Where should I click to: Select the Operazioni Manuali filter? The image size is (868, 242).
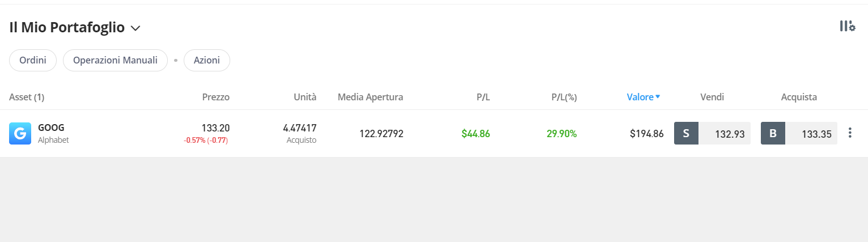click(115, 60)
